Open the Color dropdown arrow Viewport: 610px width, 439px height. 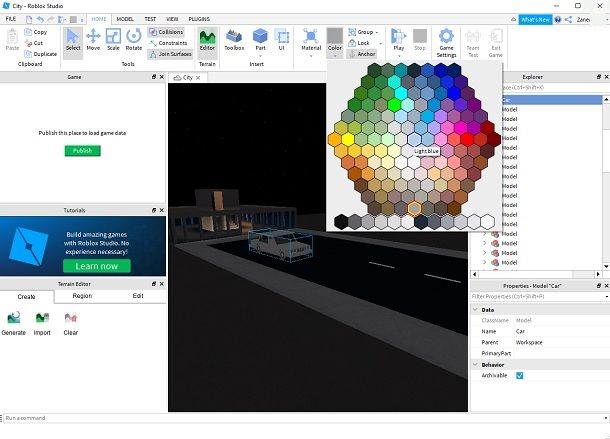(x=335, y=56)
